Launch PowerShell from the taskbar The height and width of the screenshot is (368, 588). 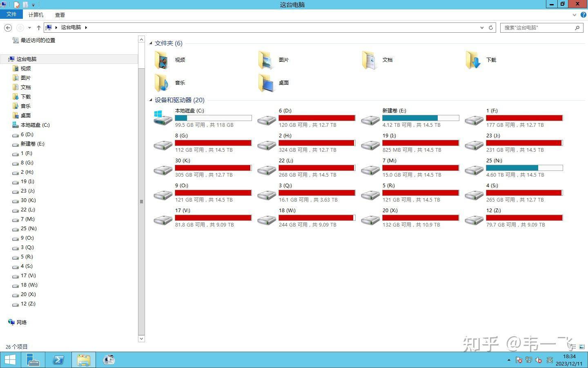[x=58, y=360]
